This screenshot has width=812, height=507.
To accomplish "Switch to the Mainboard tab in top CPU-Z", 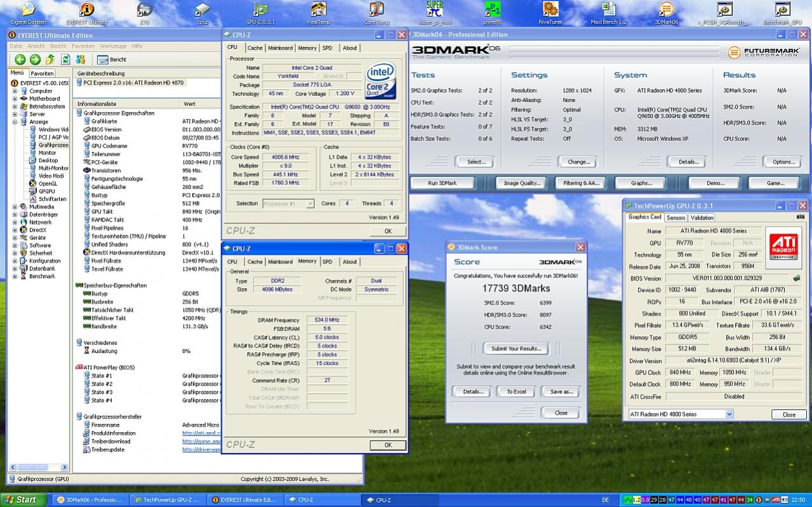I will click(x=280, y=48).
